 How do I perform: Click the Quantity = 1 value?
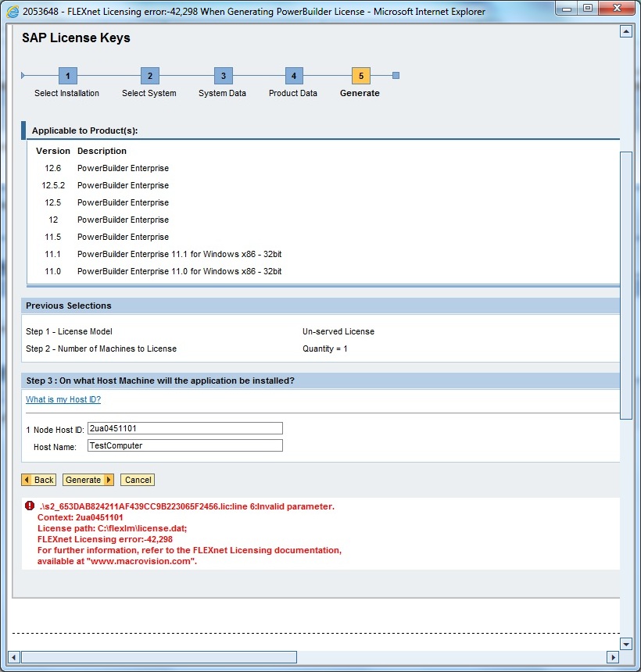click(325, 349)
